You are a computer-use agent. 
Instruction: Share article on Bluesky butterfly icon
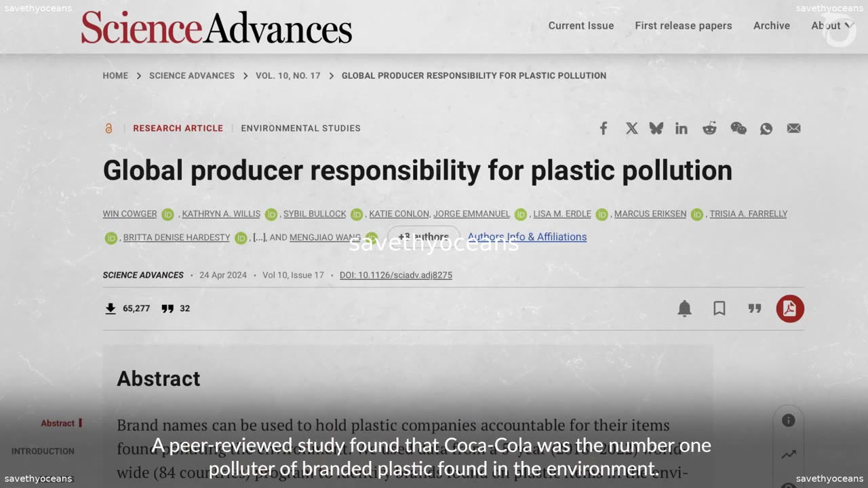tap(656, 128)
